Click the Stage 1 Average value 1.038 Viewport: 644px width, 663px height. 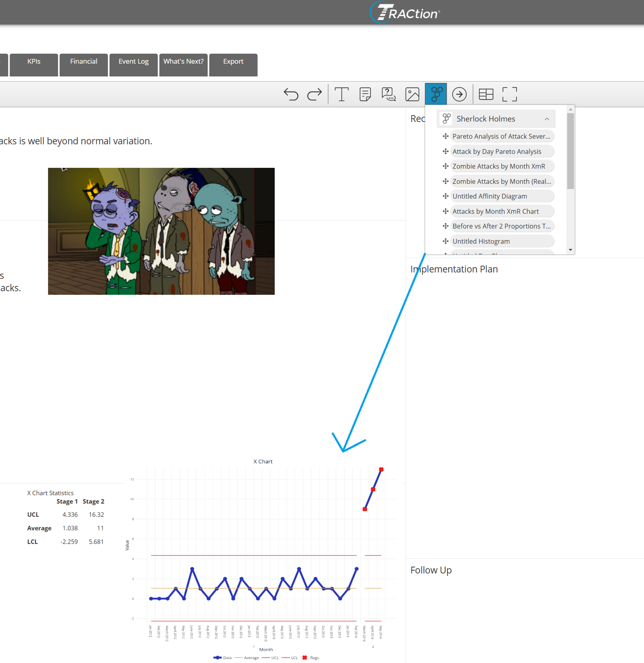70,528
